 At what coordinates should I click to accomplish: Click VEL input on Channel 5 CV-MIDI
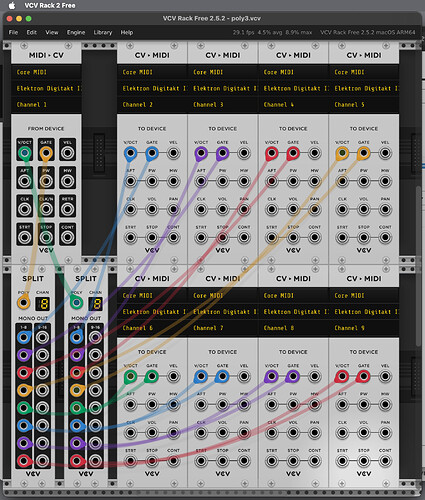click(x=385, y=153)
